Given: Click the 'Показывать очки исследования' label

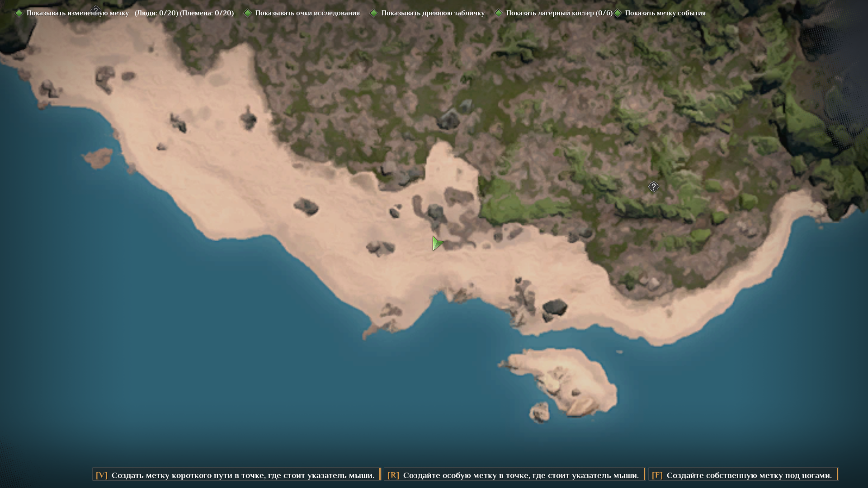Looking at the screenshot, I should click(307, 13).
